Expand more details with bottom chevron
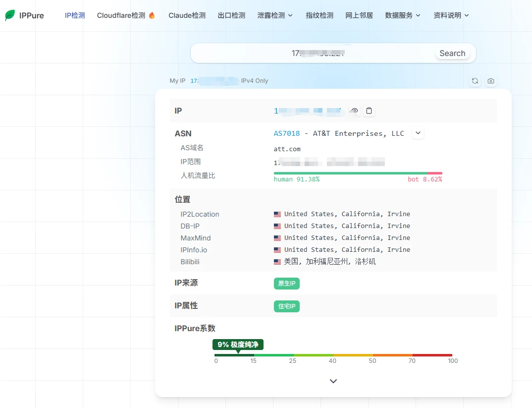The width and height of the screenshot is (532, 408). [x=333, y=381]
